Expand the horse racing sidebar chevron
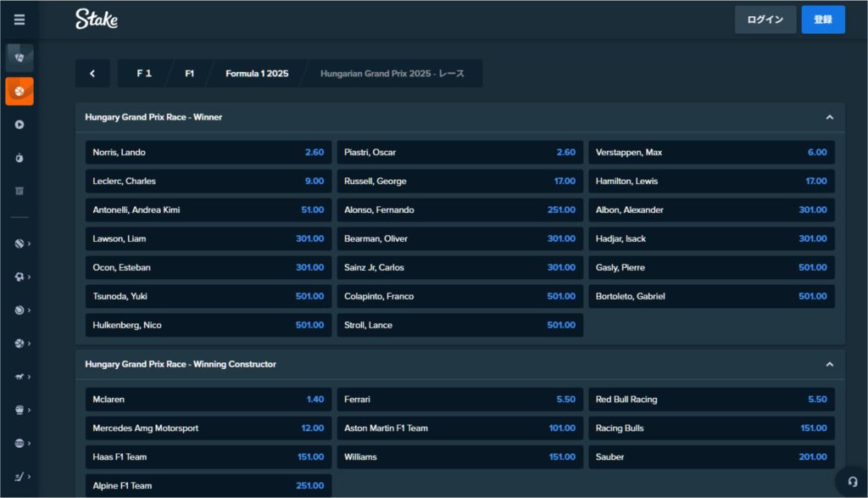 coord(29,377)
